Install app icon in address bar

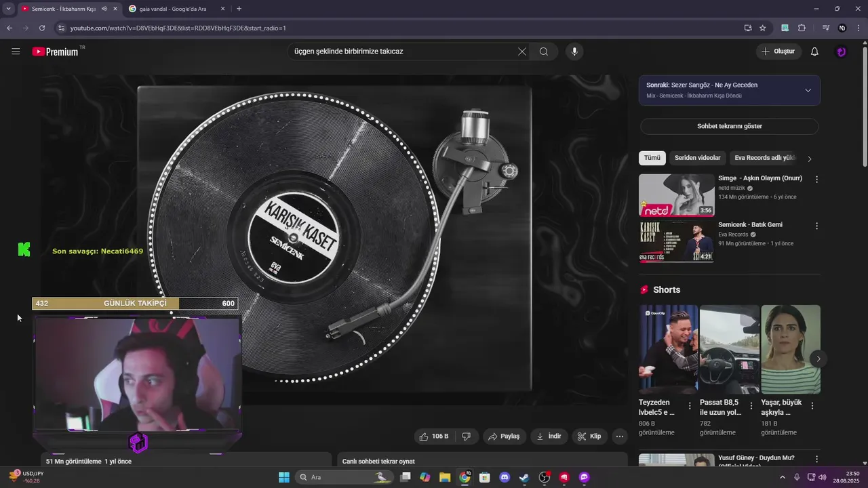(748, 28)
